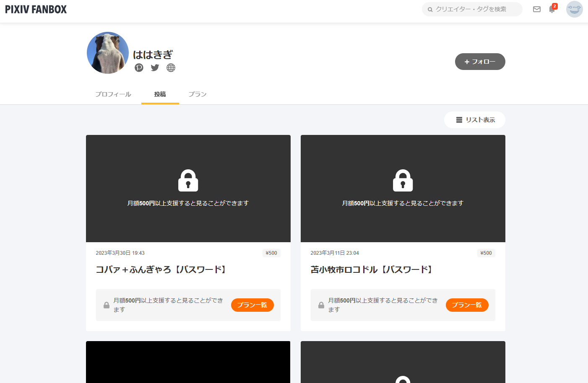Viewport: 588px width, 383px height.
Task: Click lock icon on 苫小牧市ロコドル post
Action: click(x=403, y=181)
